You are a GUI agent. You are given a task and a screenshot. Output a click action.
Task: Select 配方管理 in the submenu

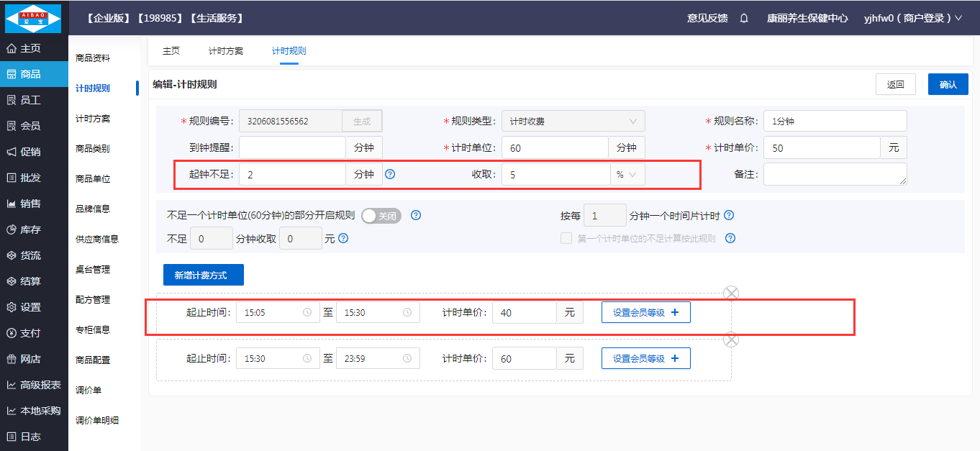[93, 299]
